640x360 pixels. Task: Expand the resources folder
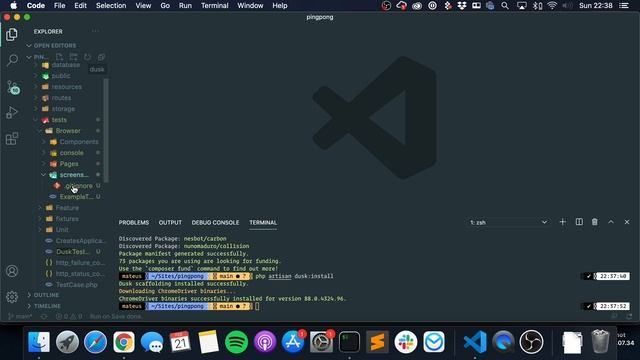point(66,87)
